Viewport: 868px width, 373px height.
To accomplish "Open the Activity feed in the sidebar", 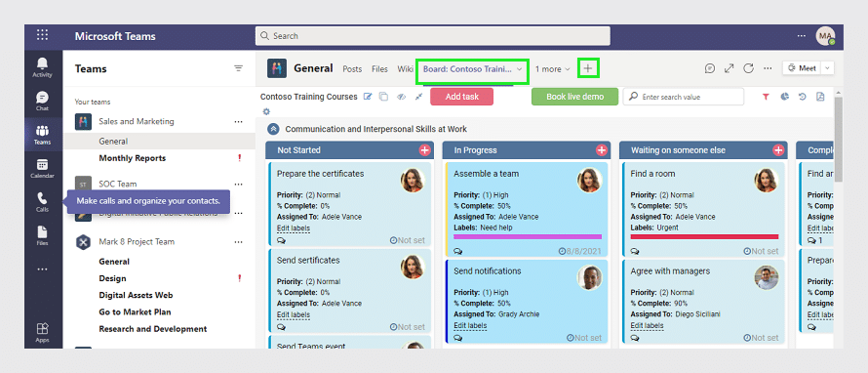I will (43, 67).
